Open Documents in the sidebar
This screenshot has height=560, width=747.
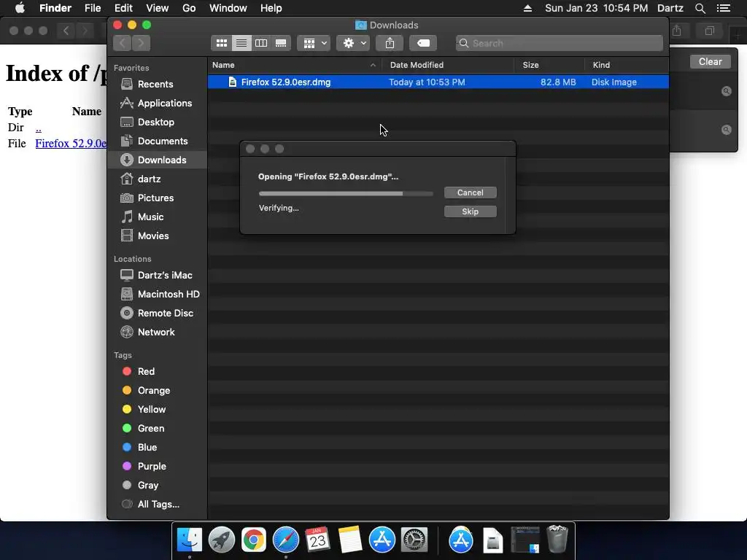pyautogui.click(x=158, y=141)
